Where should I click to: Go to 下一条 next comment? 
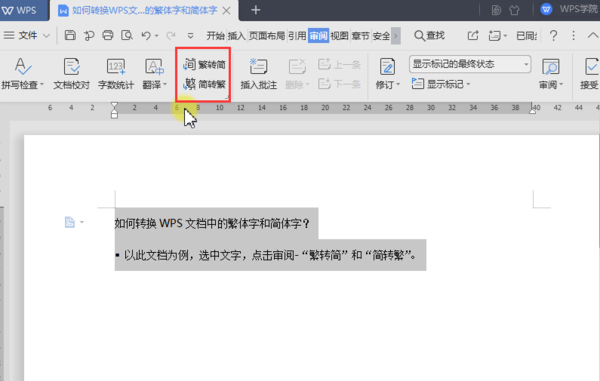tap(339, 84)
